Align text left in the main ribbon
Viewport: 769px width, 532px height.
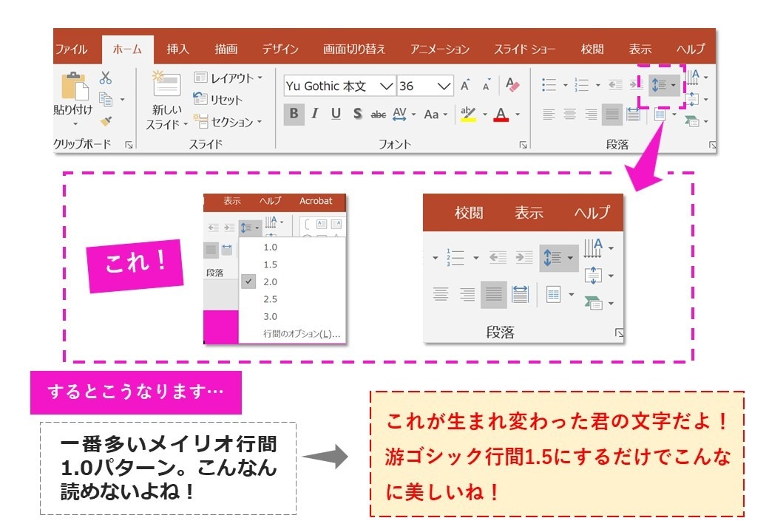click(549, 115)
